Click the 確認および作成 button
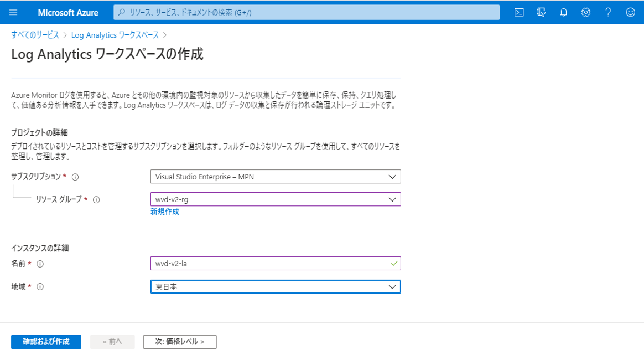This screenshot has height=360, width=644. 46,342
